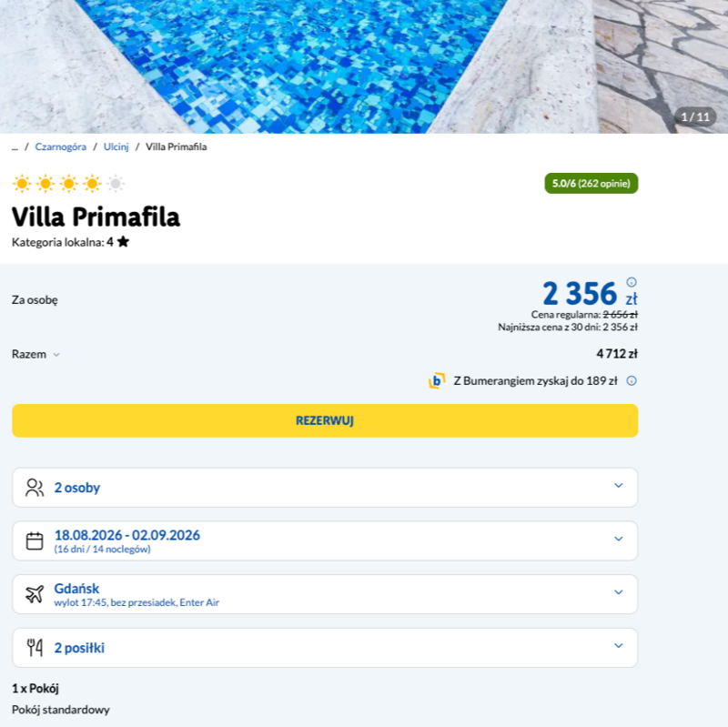This screenshot has width=728, height=727.
Task: Click the airplane icon beside Gdańsk
Action: point(35,594)
